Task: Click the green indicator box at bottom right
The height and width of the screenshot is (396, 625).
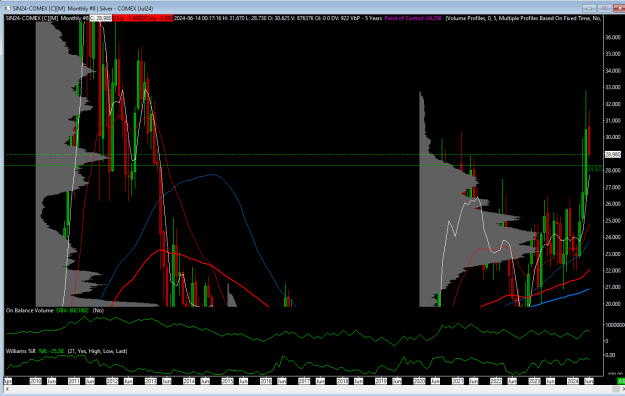Action: (621, 381)
